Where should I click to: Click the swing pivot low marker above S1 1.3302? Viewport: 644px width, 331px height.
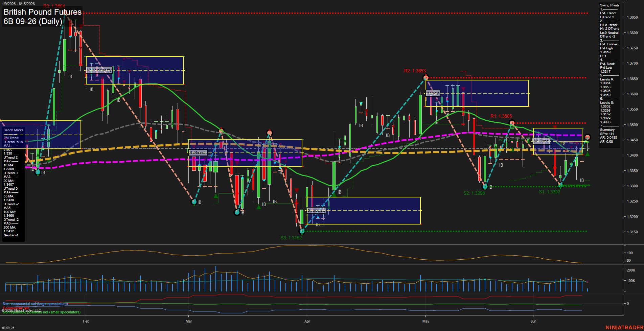(x=560, y=185)
